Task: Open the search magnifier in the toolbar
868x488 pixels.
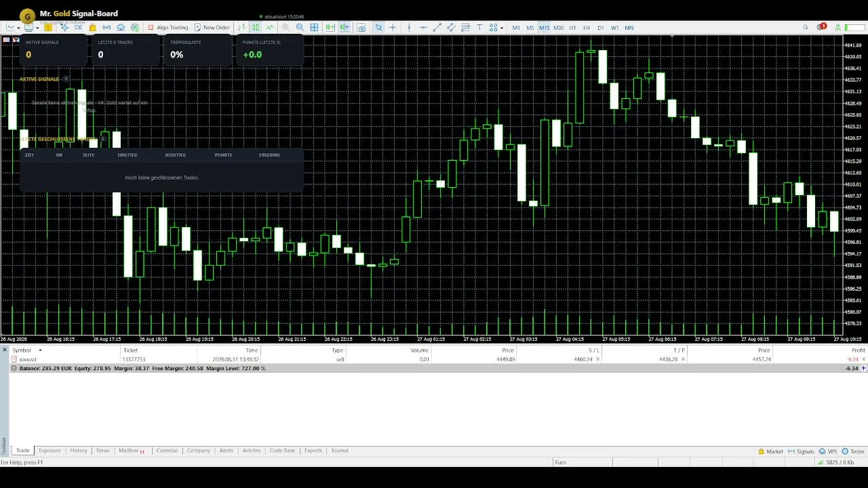Action: [806, 27]
